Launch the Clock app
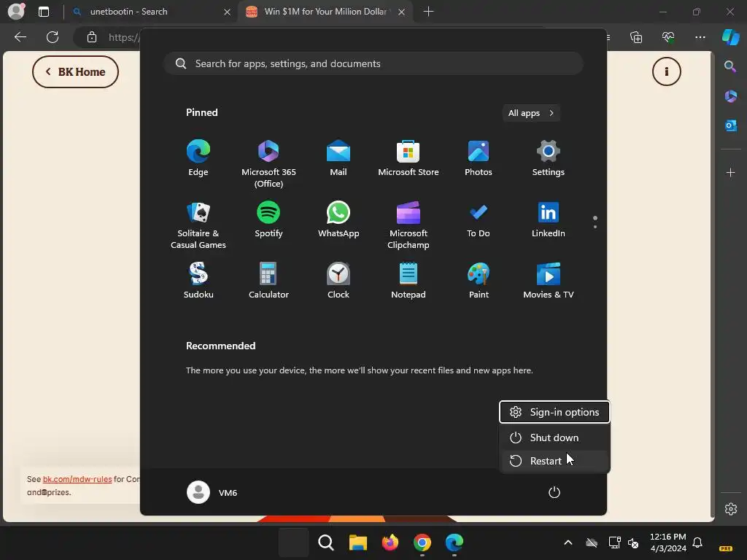 pyautogui.click(x=338, y=281)
